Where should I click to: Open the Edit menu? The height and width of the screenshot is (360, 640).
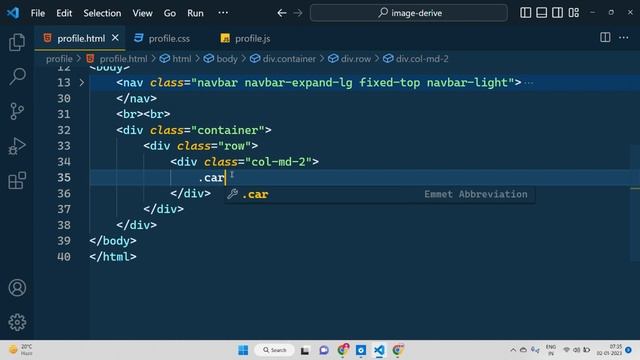[x=64, y=13]
